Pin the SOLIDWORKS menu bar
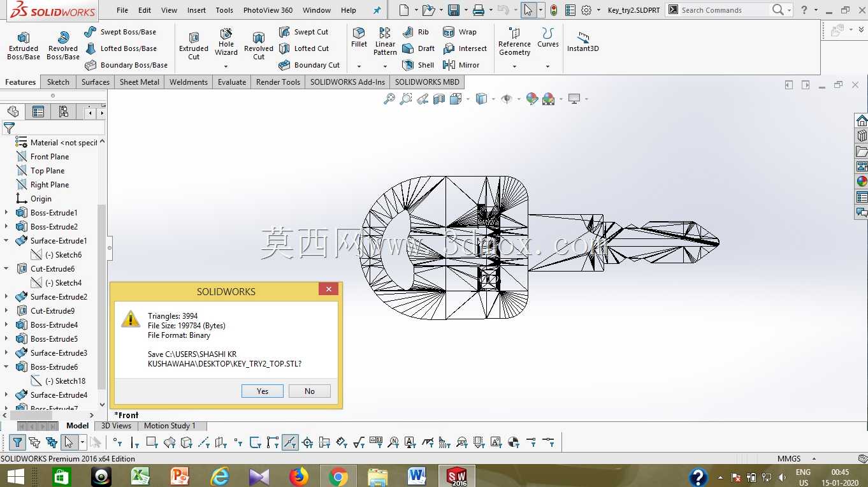Viewport: 868px width, 487px height. pos(377,10)
